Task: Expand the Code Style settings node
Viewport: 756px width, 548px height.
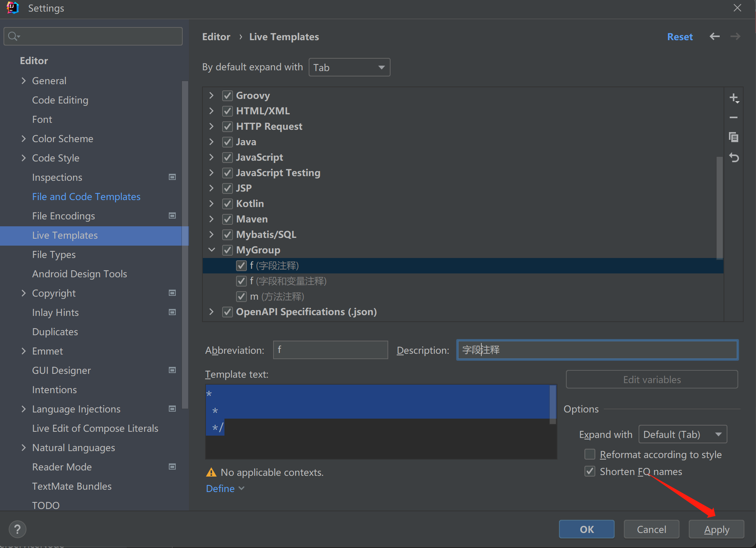Action: click(24, 158)
